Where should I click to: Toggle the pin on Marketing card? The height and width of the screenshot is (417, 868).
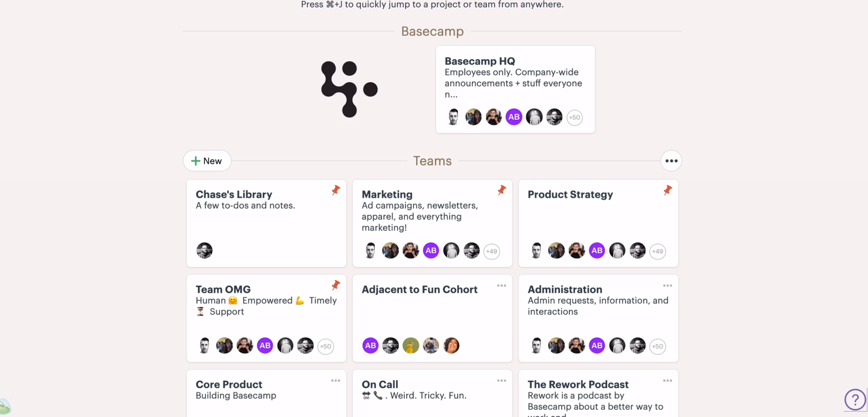point(502,190)
